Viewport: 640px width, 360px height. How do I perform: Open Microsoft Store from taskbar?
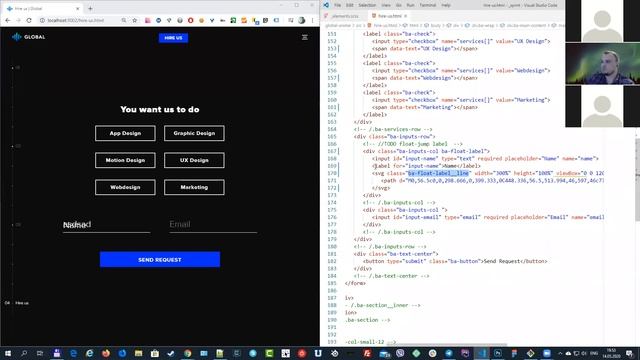[x=155, y=353]
